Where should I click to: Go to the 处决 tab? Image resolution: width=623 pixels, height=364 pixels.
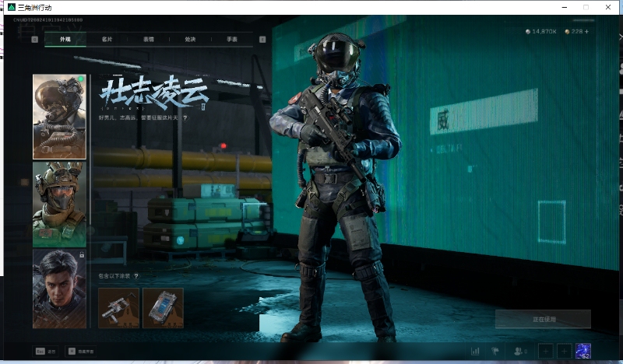point(190,40)
